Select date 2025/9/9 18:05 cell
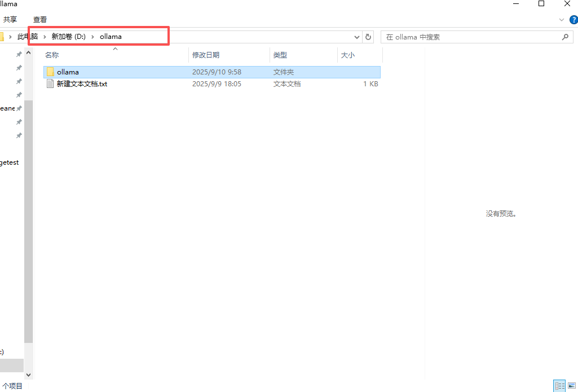Image resolution: width=578 pixels, height=392 pixels. pos(217,83)
